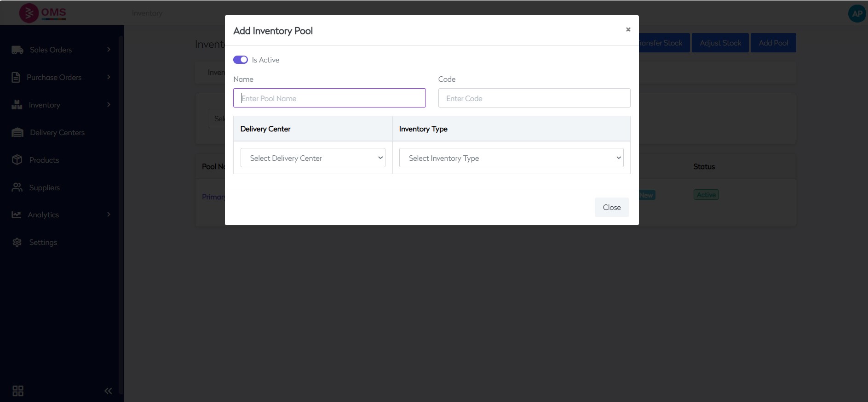
Task: Toggle the Is Active switch off
Action: pyautogui.click(x=241, y=60)
